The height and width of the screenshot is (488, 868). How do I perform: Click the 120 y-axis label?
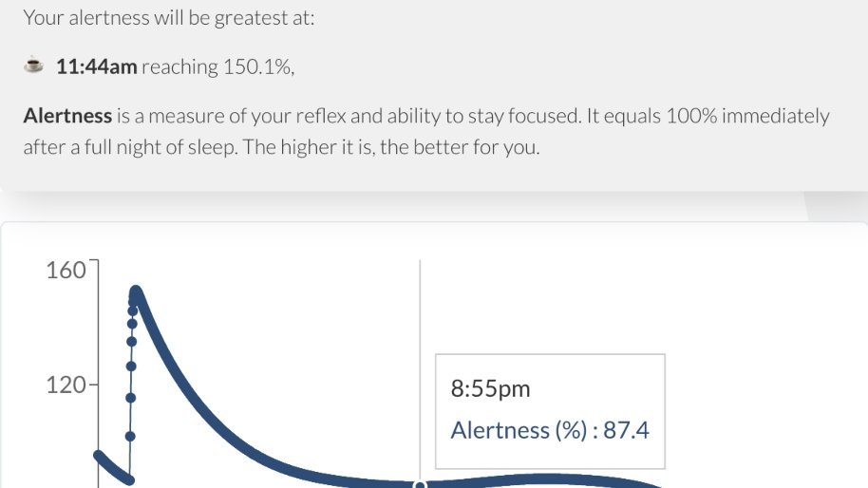(65, 385)
